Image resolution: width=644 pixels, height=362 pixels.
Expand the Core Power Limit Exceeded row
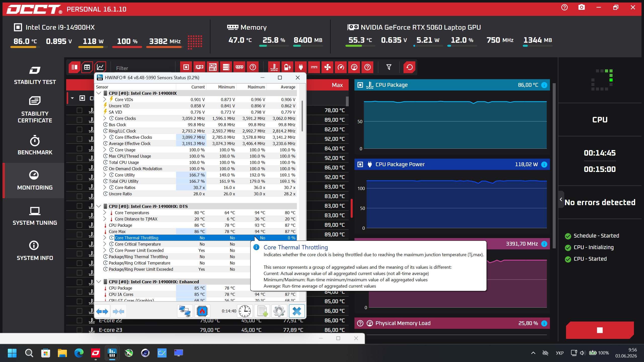105,250
